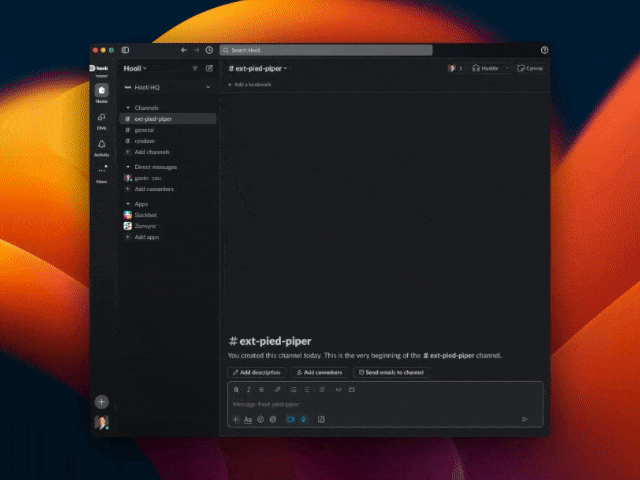
Task: Open the Canvas tab in the channel header
Action: pos(531,68)
